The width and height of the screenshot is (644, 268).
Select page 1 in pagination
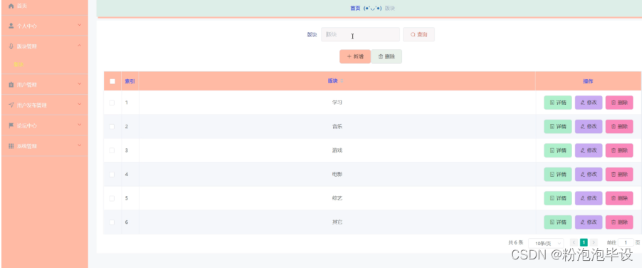584,242
